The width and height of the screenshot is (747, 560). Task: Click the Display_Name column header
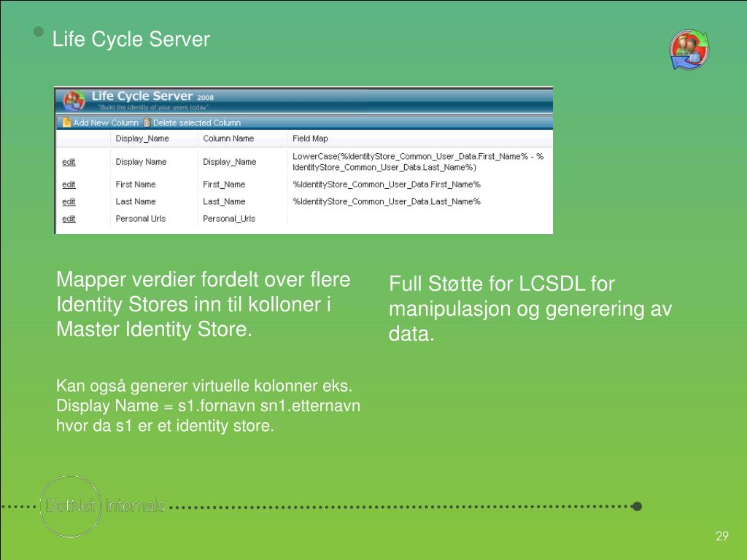142,139
